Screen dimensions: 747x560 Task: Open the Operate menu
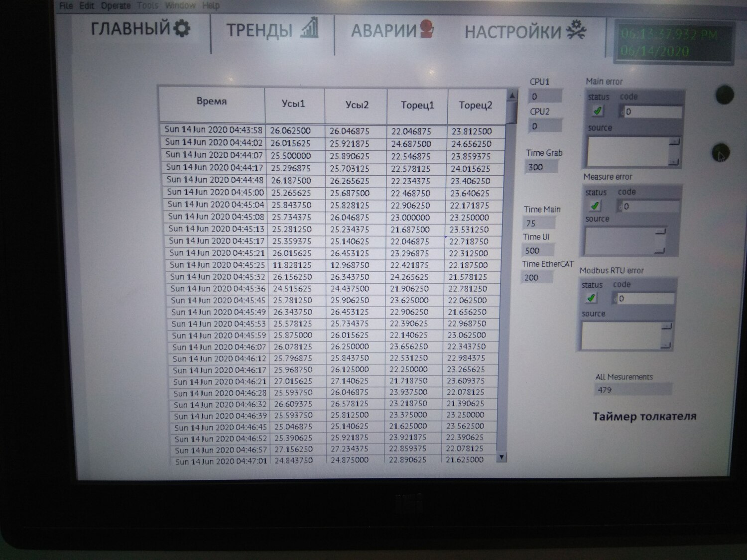pos(116,6)
